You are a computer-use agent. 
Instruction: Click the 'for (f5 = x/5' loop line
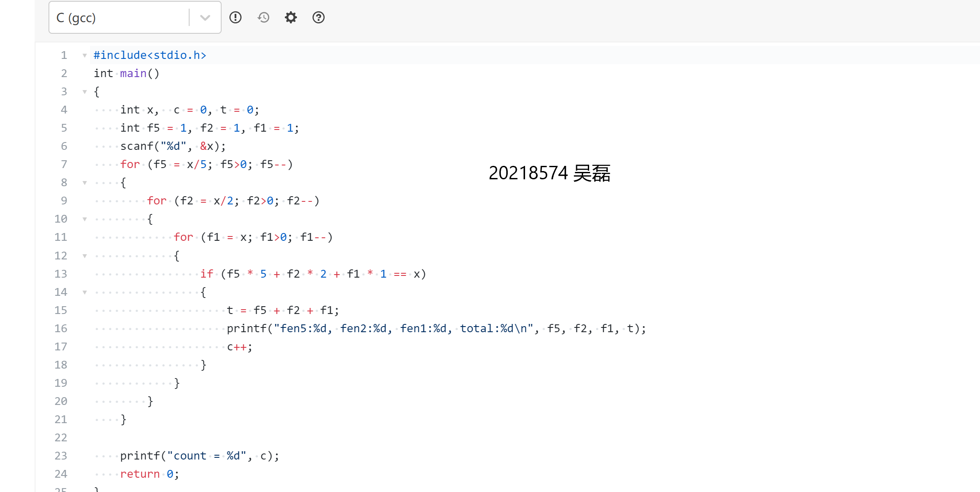[206, 165]
